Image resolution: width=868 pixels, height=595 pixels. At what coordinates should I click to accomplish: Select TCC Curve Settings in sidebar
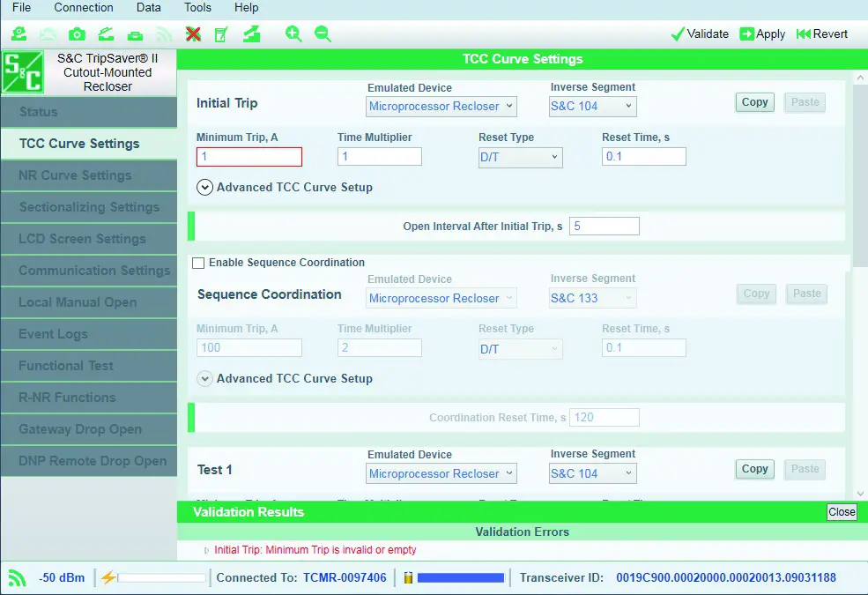(x=89, y=144)
